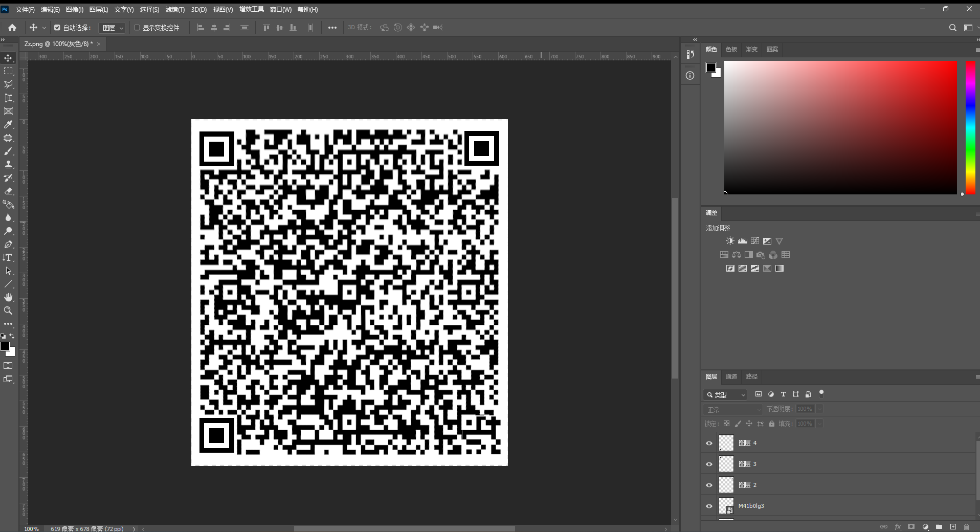980x532 pixels.
Task: Click the foreground color swatch in Color panel
Action: pyautogui.click(x=711, y=68)
